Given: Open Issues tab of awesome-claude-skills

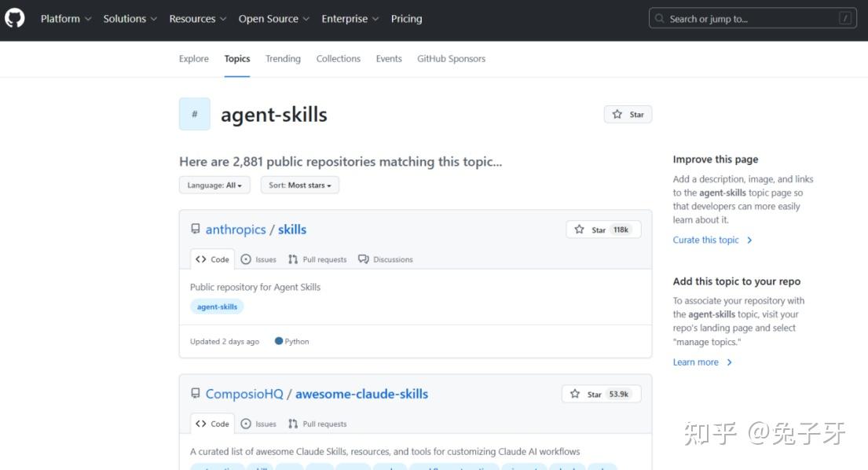Looking at the screenshot, I should (x=258, y=424).
